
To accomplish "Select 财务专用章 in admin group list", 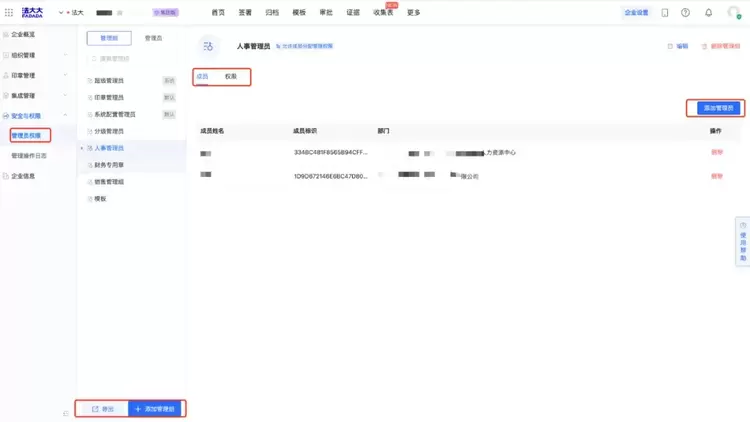I will click(x=109, y=165).
